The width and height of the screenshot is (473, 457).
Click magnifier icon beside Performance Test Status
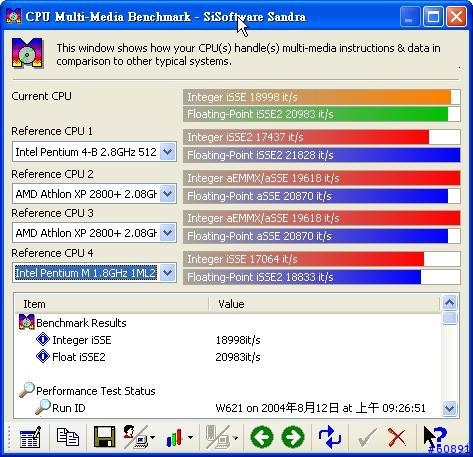(27, 390)
